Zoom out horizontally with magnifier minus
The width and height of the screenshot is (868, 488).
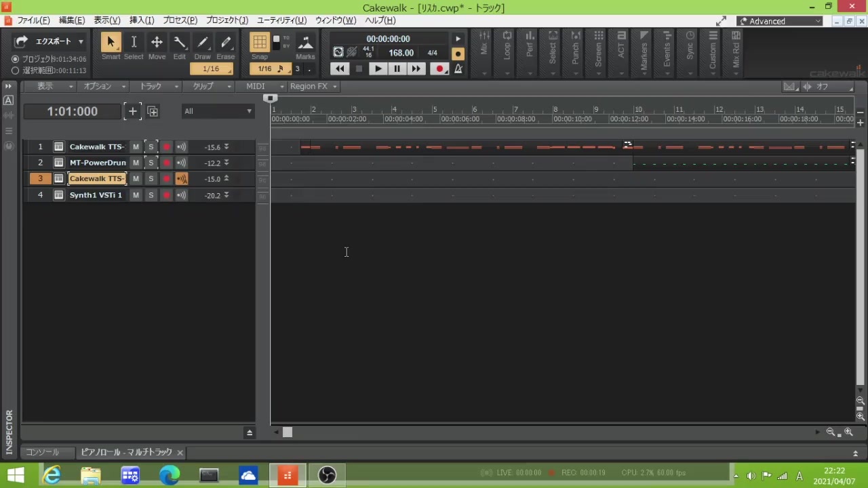[831, 432]
